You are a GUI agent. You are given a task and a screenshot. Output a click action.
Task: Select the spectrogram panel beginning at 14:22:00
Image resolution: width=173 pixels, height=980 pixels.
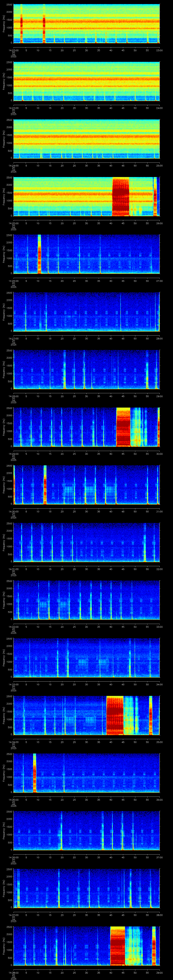(x=86, y=24)
